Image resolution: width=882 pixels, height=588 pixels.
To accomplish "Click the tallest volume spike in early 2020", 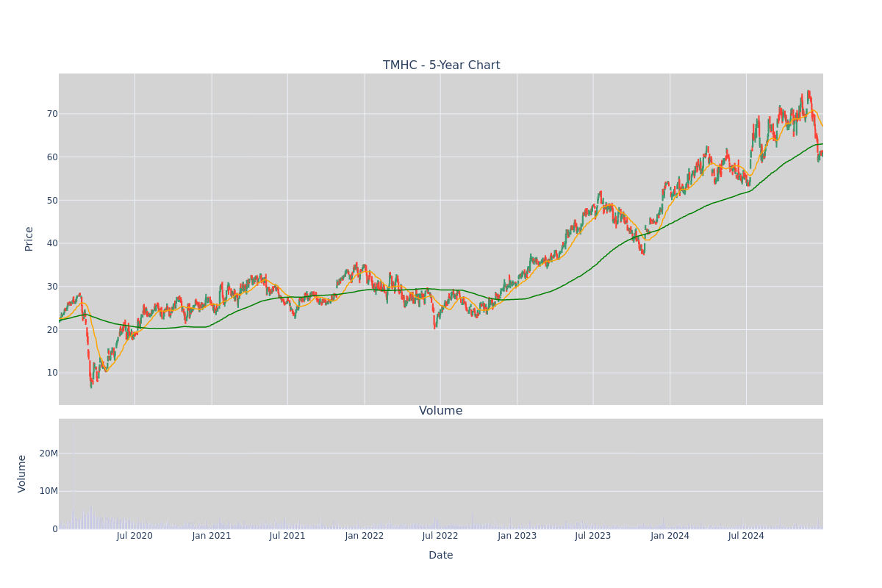I will click(73, 476).
